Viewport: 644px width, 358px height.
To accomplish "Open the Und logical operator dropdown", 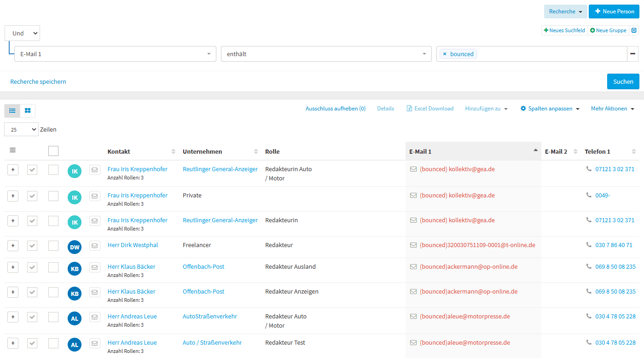I will click(22, 33).
